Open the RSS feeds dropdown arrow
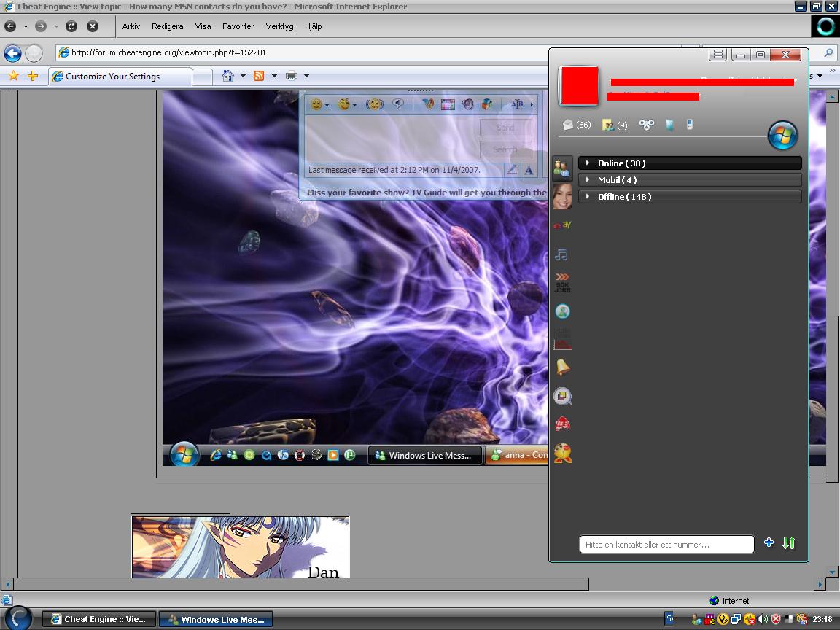The width and height of the screenshot is (840, 630). click(274, 76)
